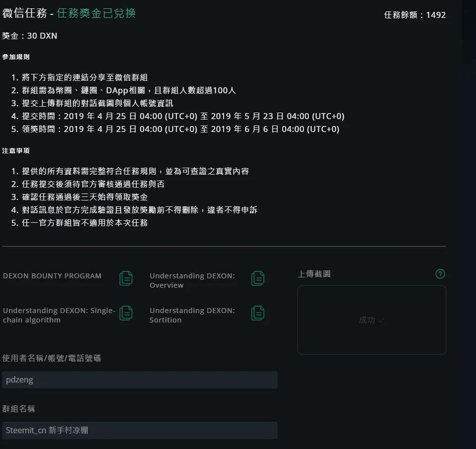Click the 參加規則 heading

[16, 57]
